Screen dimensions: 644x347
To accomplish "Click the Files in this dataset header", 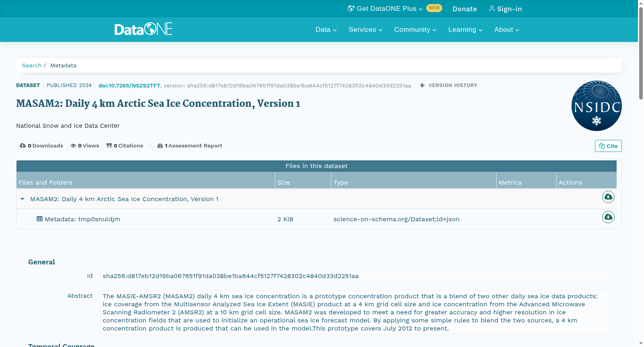I will pos(316,166).
